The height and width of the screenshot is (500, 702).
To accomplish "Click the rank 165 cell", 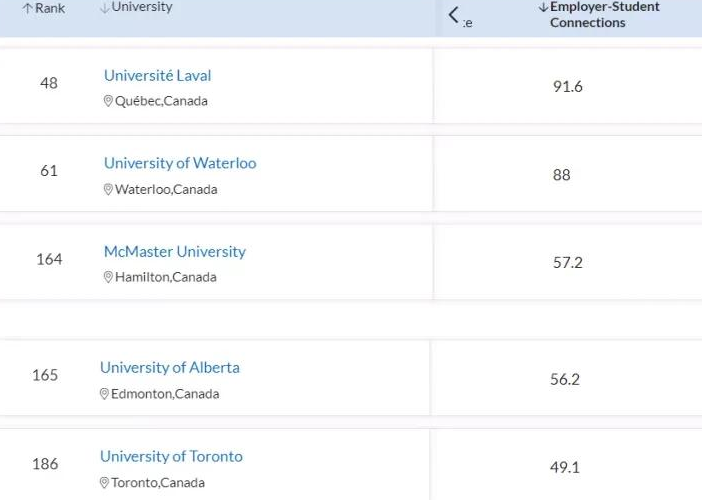I will pos(45,375).
